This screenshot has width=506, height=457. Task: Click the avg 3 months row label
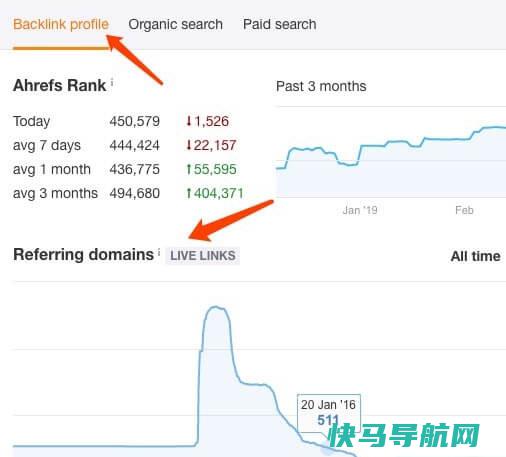tap(55, 193)
